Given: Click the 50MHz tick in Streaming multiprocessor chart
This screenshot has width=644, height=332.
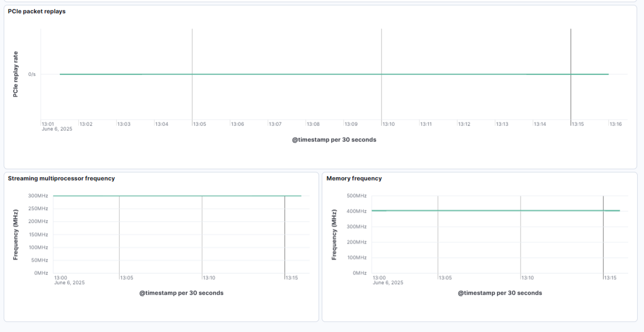Looking at the screenshot, I should pyautogui.click(x=38, y=260).
